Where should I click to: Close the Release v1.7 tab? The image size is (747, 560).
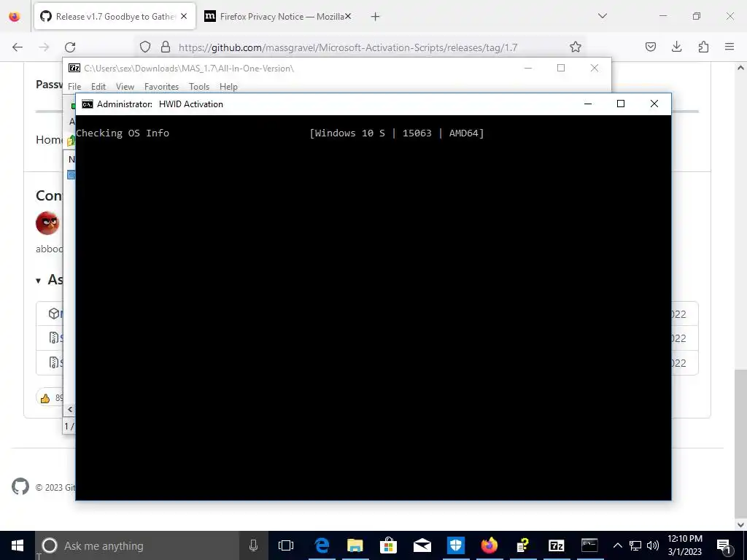click(184, 16)
